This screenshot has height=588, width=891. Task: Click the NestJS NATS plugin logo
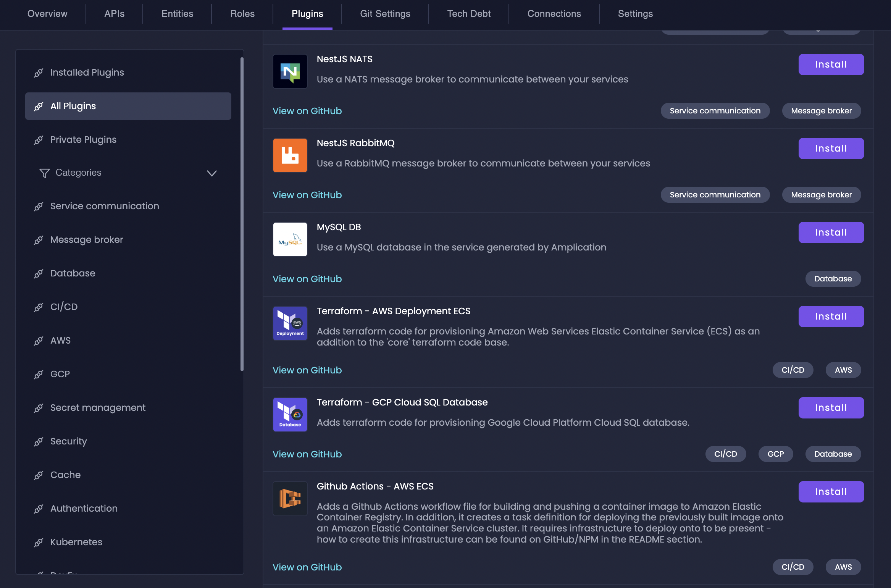click(290, 71)
